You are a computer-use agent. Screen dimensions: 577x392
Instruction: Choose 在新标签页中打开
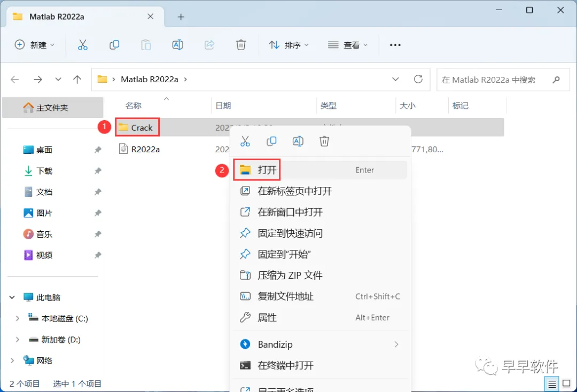[x=320, y=191]
